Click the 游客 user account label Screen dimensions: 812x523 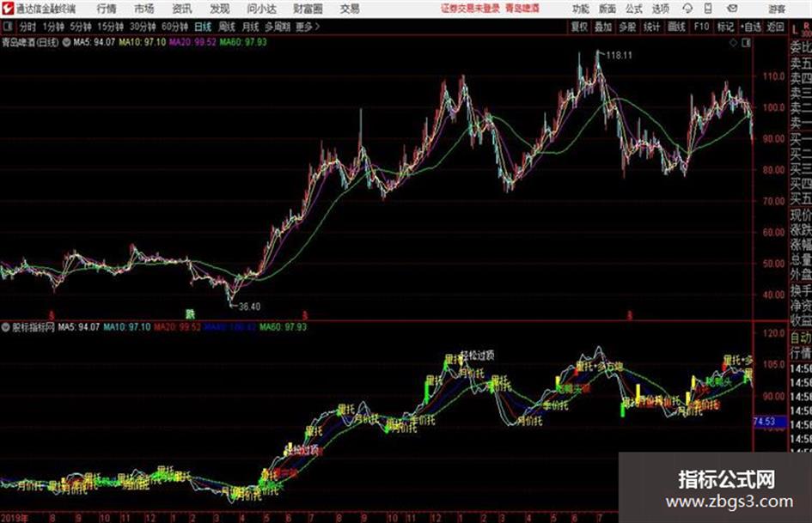777,9
